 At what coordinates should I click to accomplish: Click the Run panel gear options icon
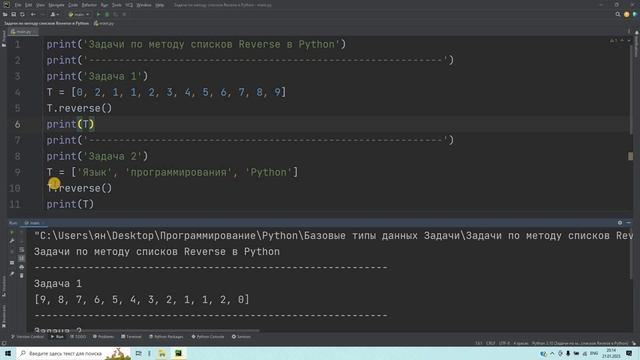click(620, 223)
